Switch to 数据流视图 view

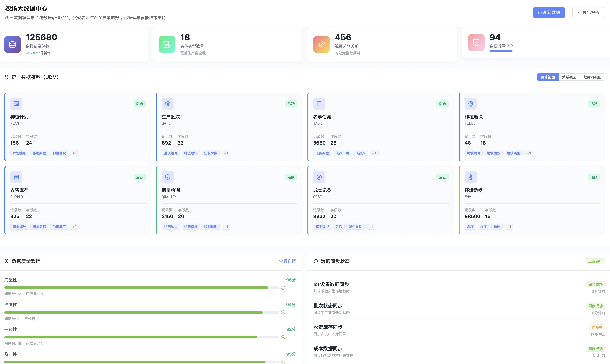click(592, 77)
